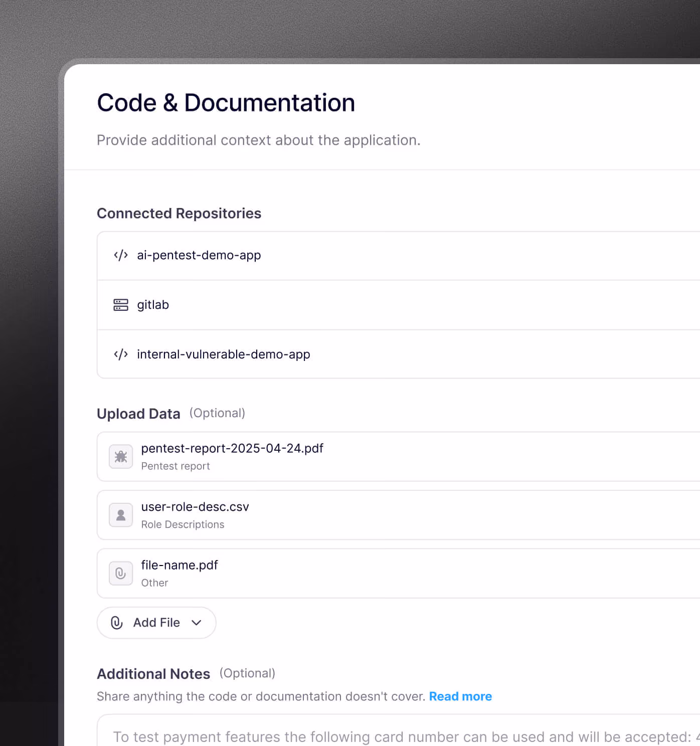The width and height of the screenshot is (700, 746).
Task: Open pentest-report-2025-04-24.pdf file entry
Action: [399, 457]
